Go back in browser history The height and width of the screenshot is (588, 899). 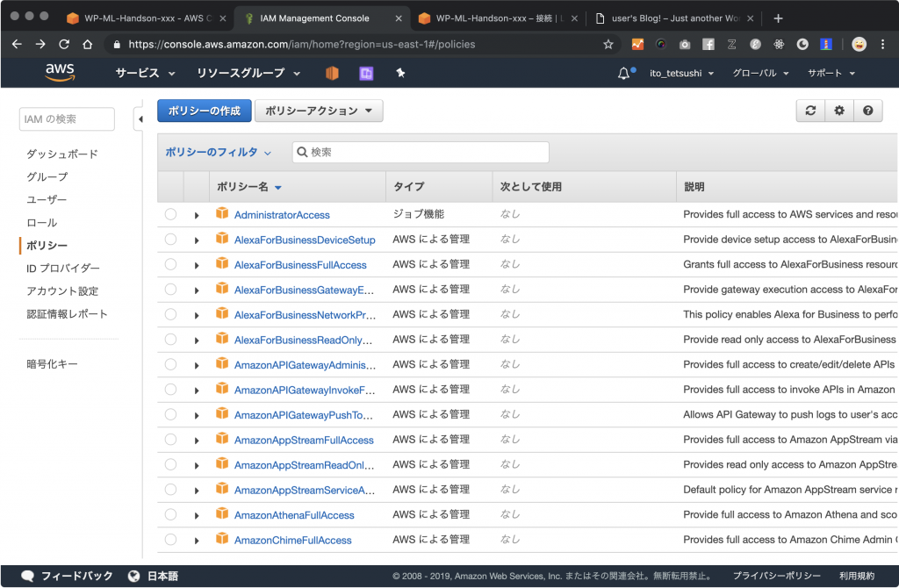tap(17, 44)
